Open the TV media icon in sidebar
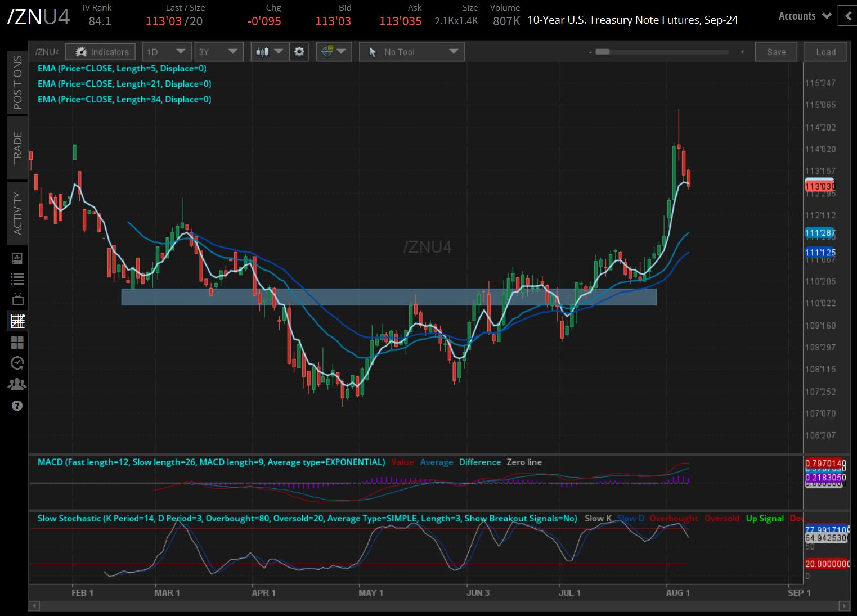The width and height of the screenshot is (857, 616). [x=17, y=299]
